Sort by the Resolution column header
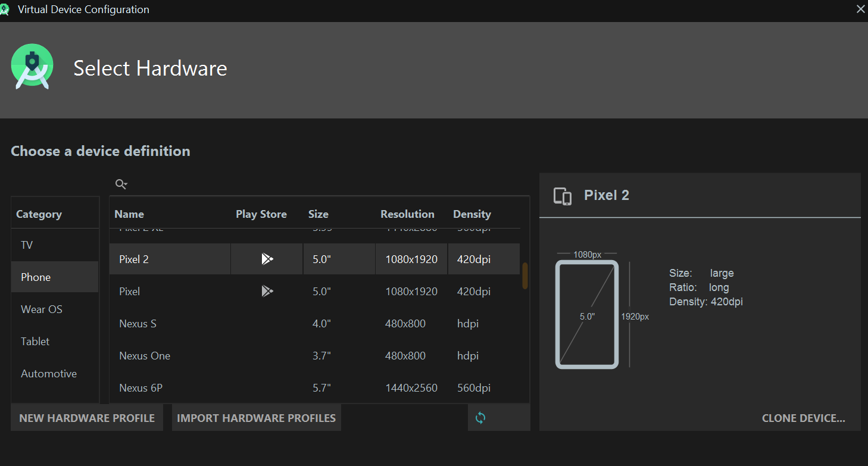 408,214
